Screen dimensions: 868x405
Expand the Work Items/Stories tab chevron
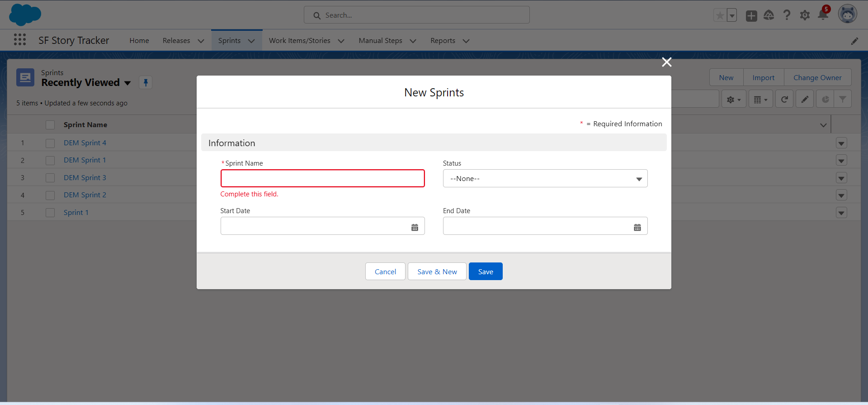341,41
